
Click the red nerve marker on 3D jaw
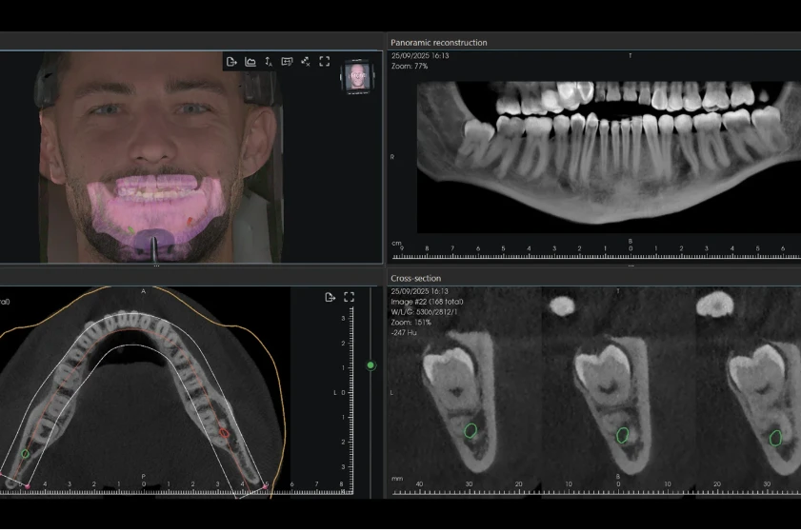(x=190, y=221)
